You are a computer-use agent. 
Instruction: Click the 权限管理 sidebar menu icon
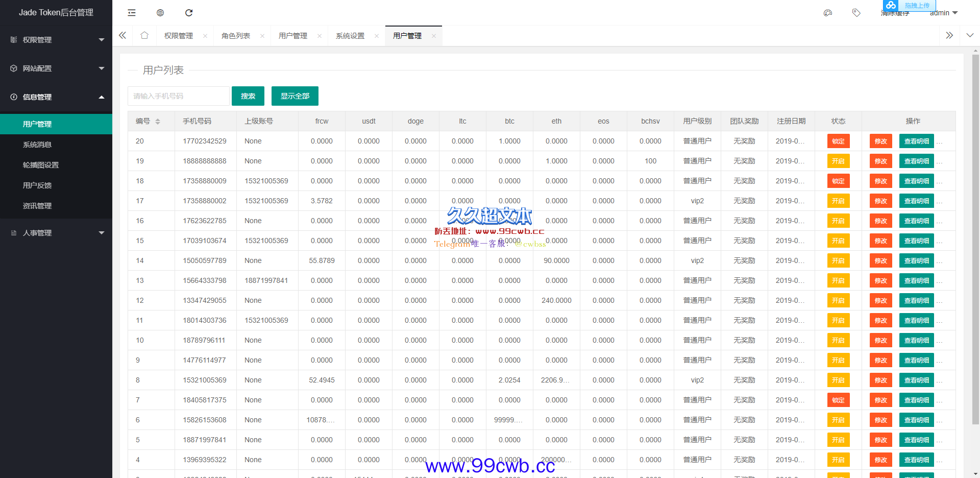coord(14,40)
